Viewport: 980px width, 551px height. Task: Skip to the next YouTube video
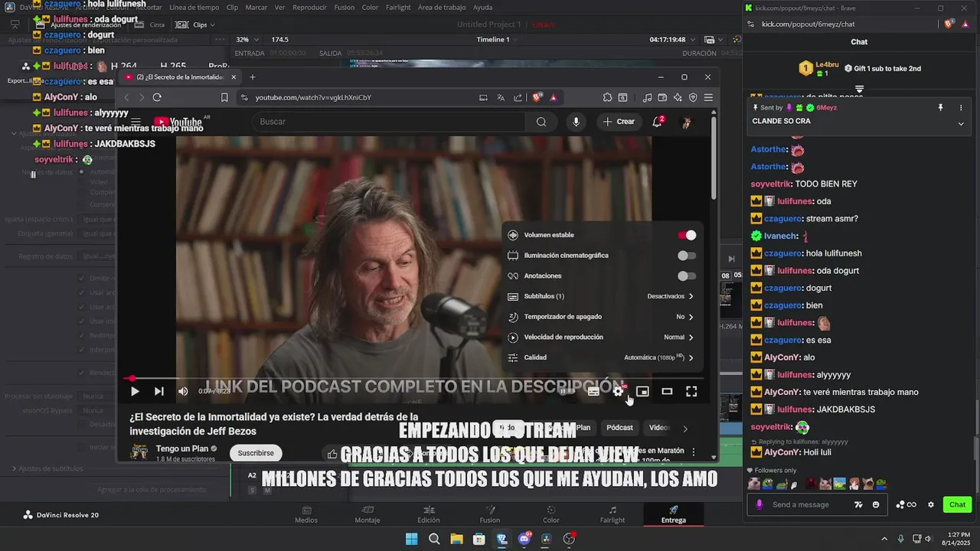coord(158,391)
